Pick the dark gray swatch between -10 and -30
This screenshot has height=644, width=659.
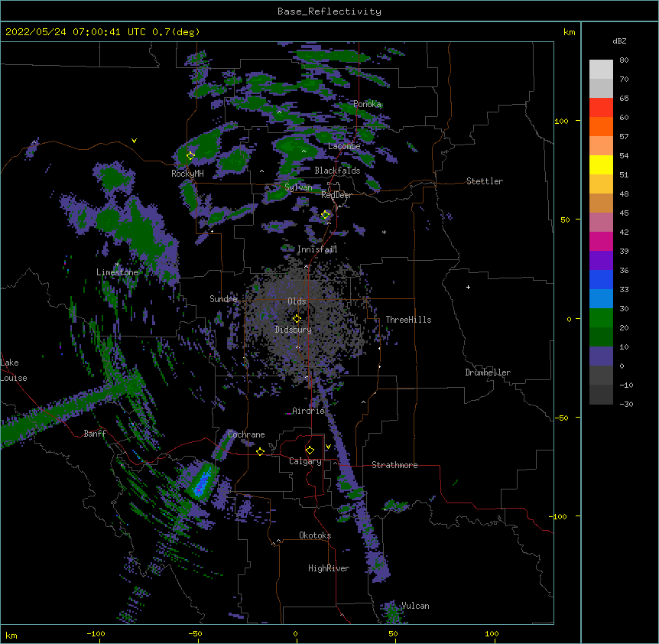601,395
